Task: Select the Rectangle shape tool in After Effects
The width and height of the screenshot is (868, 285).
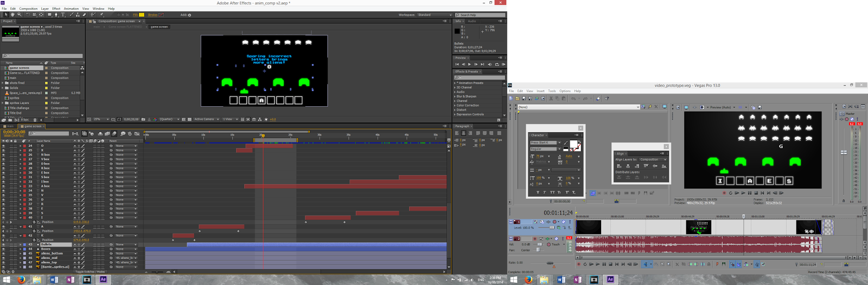Action: (x=49, y=15)
